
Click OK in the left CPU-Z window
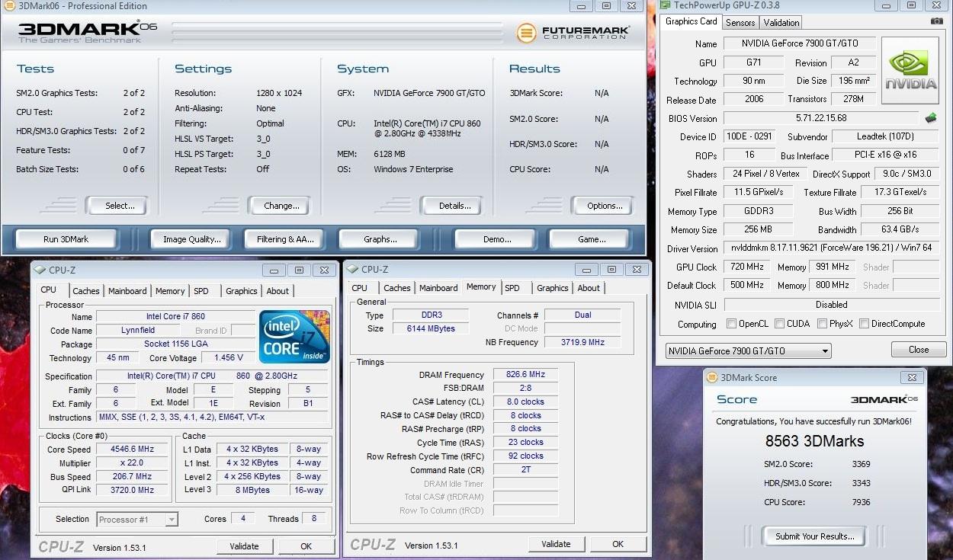(306, 546)
